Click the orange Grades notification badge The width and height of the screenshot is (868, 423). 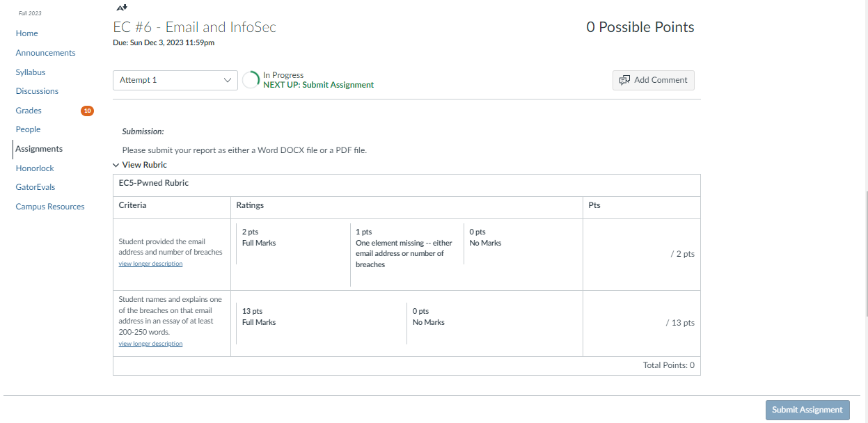tap(87, 111)
